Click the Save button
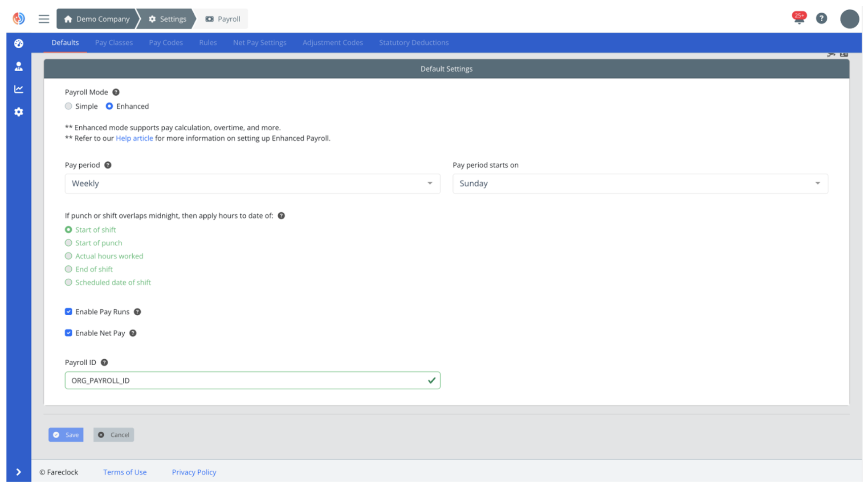The height and width of the screenshot is (488, 868). pos(66,435)
